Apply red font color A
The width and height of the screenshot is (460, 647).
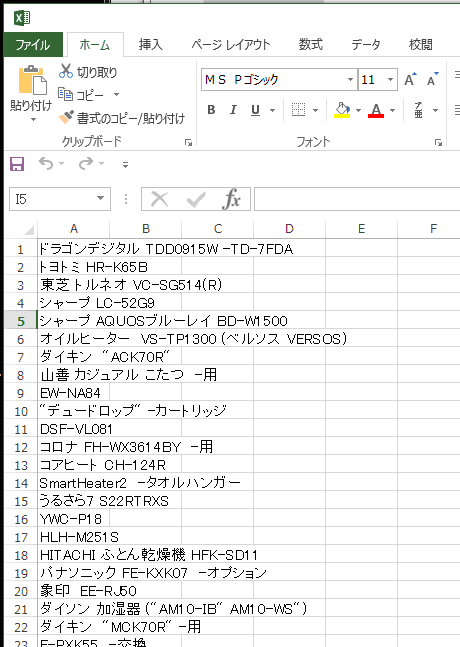(x=376, y=110)
